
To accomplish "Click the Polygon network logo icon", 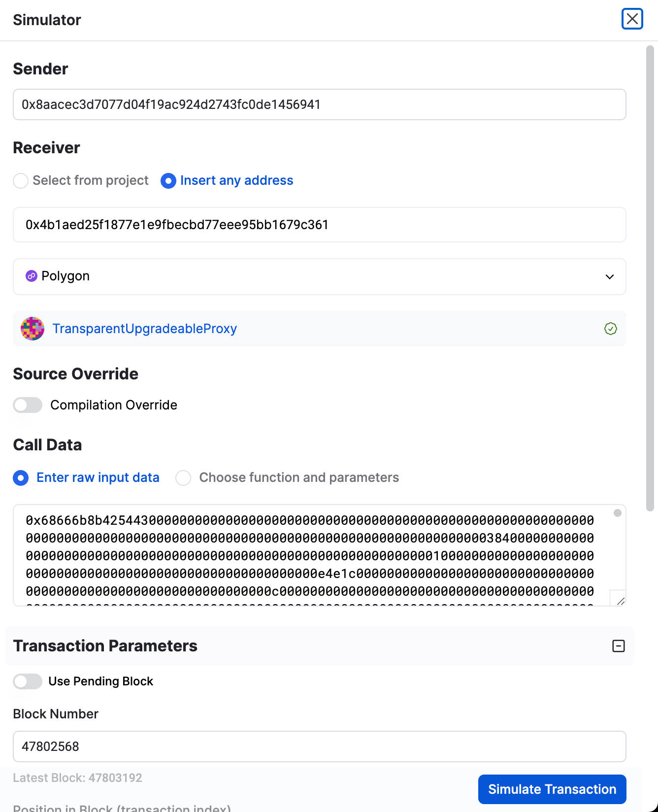I will (32, 276).
